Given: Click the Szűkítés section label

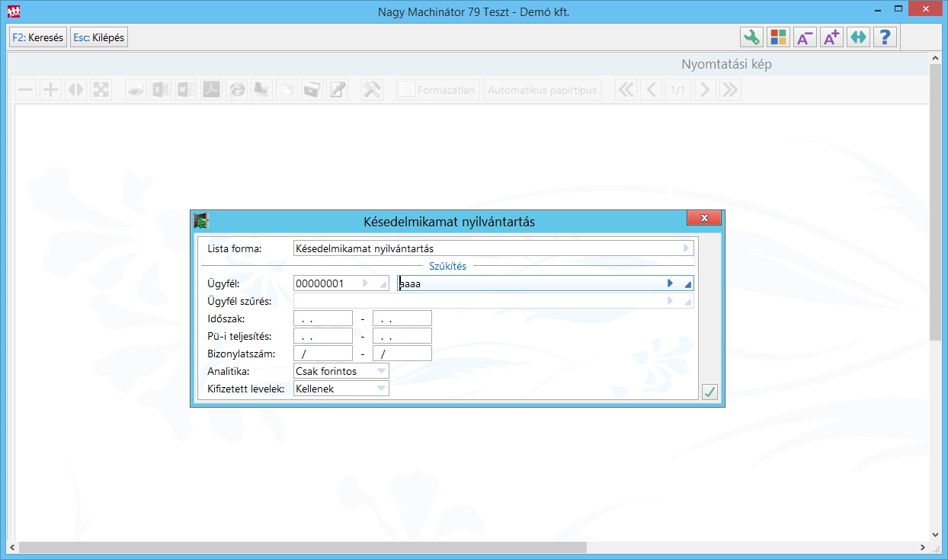Looking at the screenshot, I should click(x=447, y=266).
